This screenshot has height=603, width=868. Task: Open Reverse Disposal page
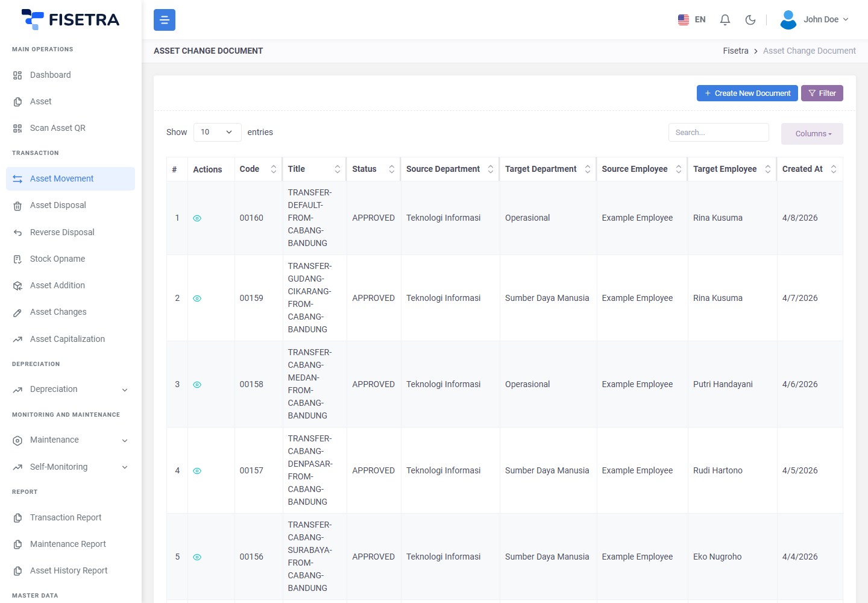pyautogui.click(x=71, y=232)
